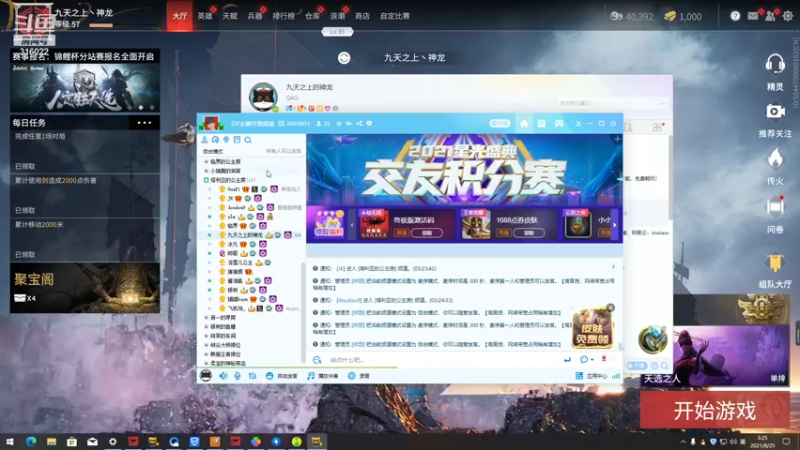This screenshot has width=800, height=450.
Task: Click refresh icon beside 九天之上丶神龙 title
Action: click(x=344, y=58)
